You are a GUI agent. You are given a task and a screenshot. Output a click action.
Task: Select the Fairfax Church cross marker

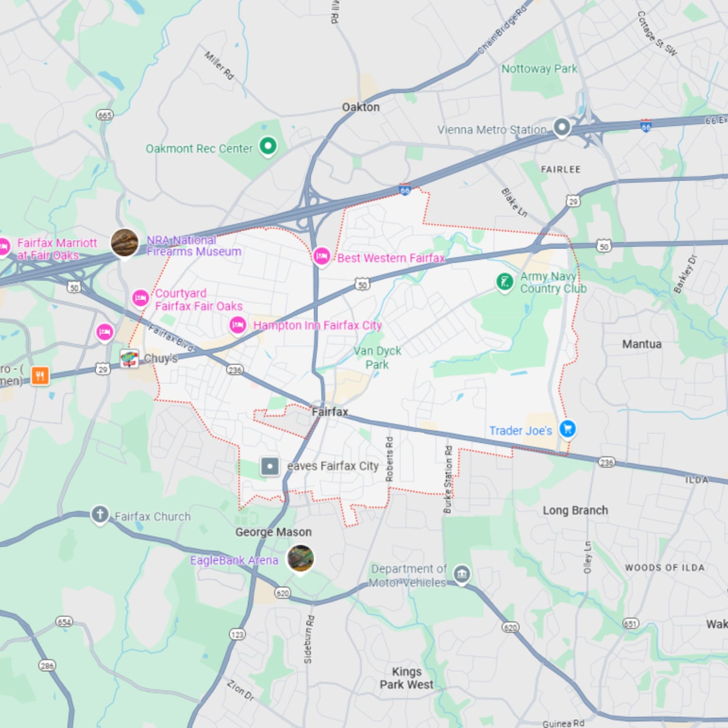point(100,514)
